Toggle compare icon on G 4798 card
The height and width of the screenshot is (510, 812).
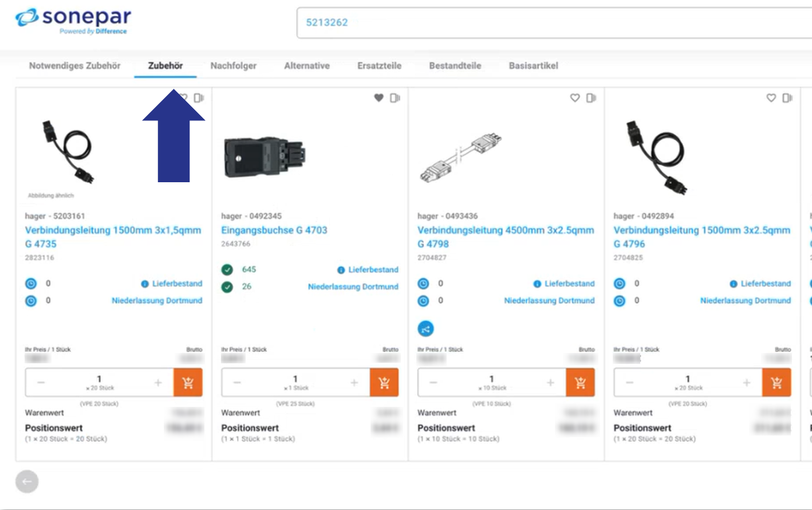pyautogui.click(x=592, y=98)
